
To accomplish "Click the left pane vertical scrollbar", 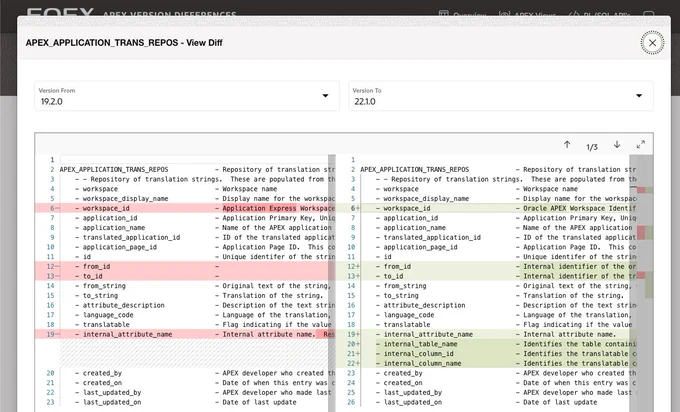I will tap(332, 283).
